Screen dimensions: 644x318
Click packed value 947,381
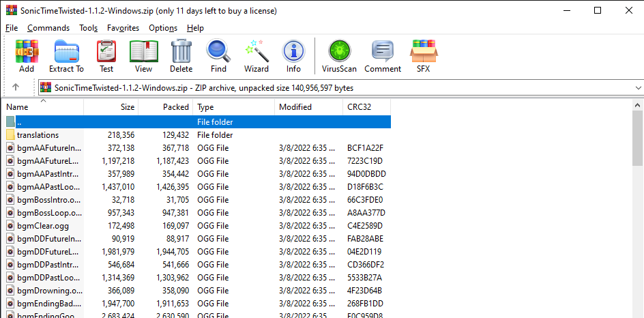pos(175,213)
